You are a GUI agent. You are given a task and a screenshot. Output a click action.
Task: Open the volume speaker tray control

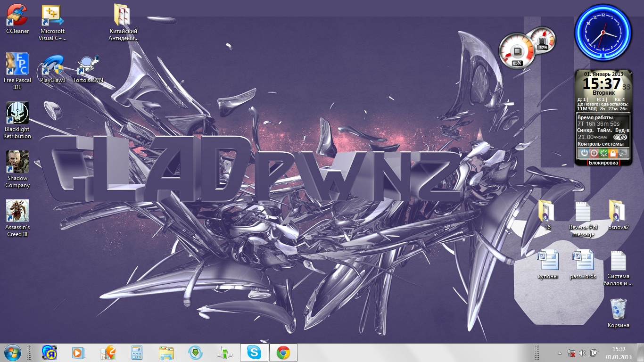click(x=582, y=353)
